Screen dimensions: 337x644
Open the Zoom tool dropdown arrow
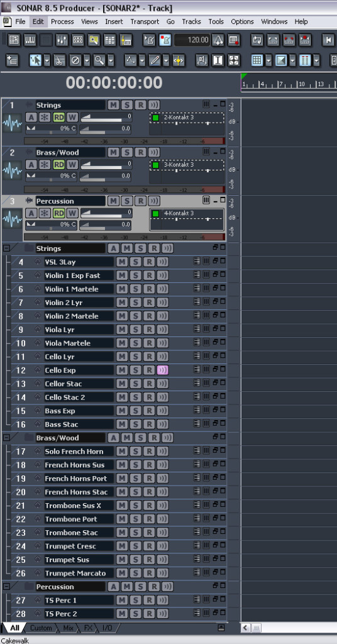111,60
